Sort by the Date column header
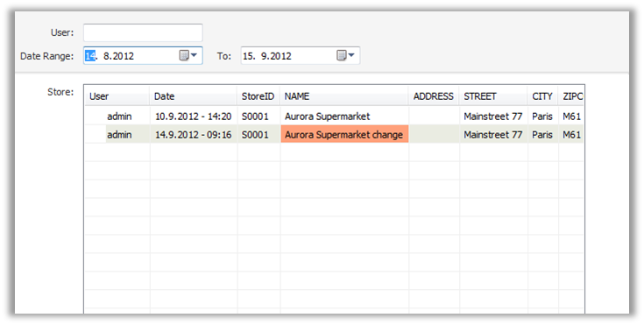The width and height of the screenshot is (644, 325). pyautogui.click(x=194, y=96)
